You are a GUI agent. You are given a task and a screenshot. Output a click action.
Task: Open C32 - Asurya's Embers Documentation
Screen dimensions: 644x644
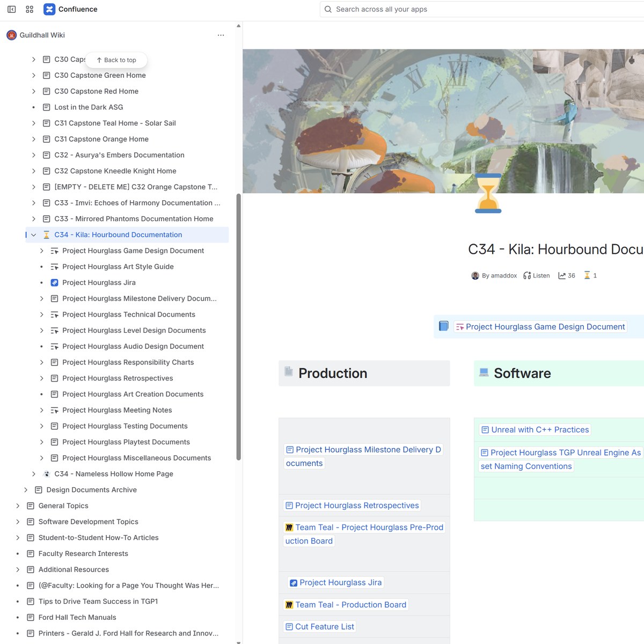pos(119,155)
